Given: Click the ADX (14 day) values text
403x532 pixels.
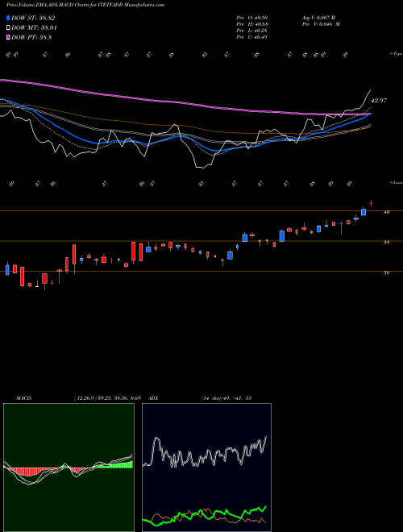Looking at the screenshot, I should pyautogui.click(x=226, y=398).
